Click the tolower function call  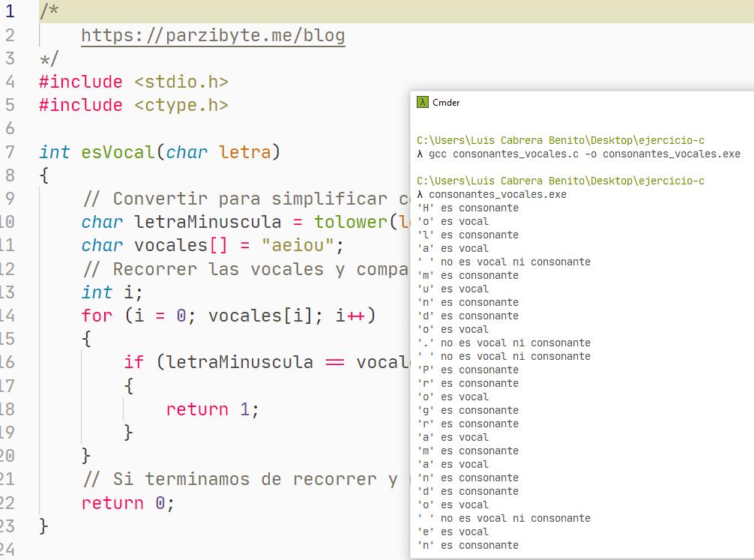(x=351, y=222)
